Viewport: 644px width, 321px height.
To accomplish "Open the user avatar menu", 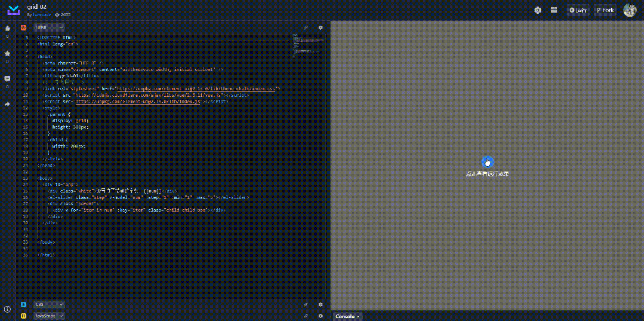I will (x=630, y=10).
